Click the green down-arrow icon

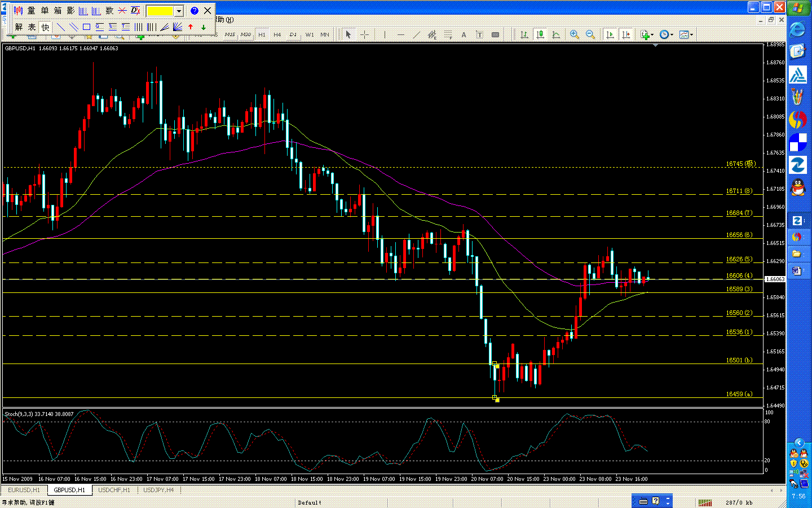204,27
